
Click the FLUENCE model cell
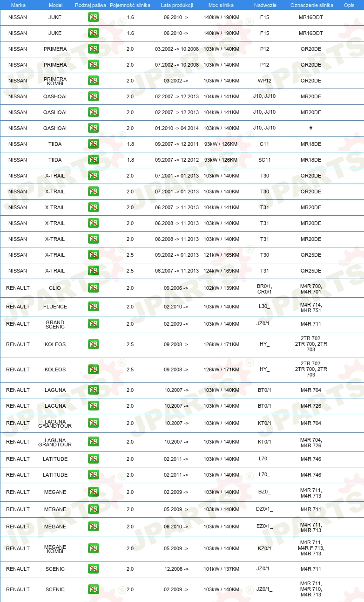[55, 307]
